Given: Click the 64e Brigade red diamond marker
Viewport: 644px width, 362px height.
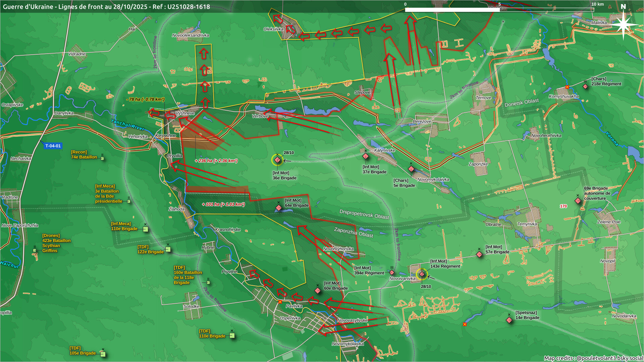Looking at the screenshot, I should [x=279, y=208].
